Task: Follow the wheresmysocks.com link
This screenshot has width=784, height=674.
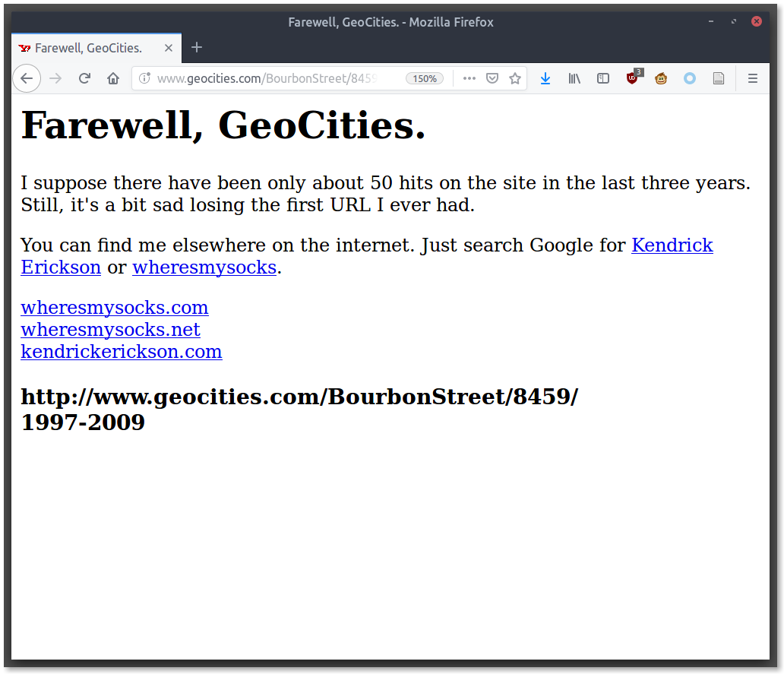Action: pos(115,308)
